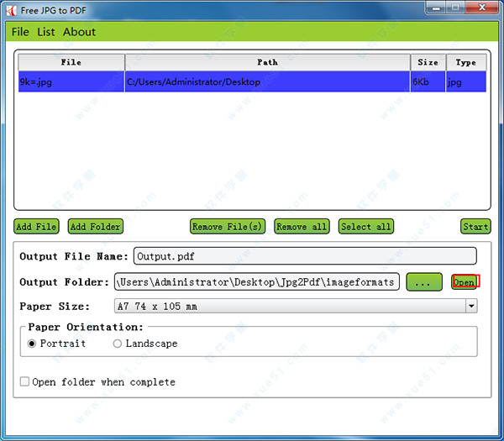Select the Landscape orientation radio button
Viewport: 504px width, 441px height.
[118, 344]
